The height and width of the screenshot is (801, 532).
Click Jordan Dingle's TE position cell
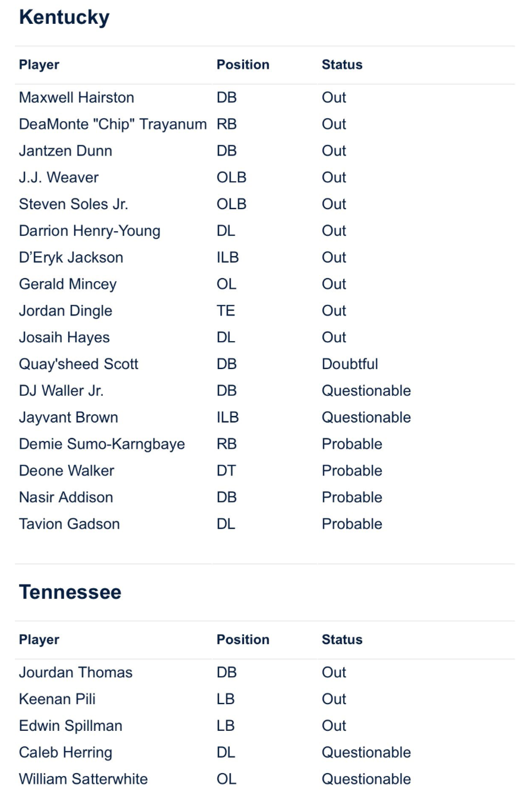click(x=226, y=311)
